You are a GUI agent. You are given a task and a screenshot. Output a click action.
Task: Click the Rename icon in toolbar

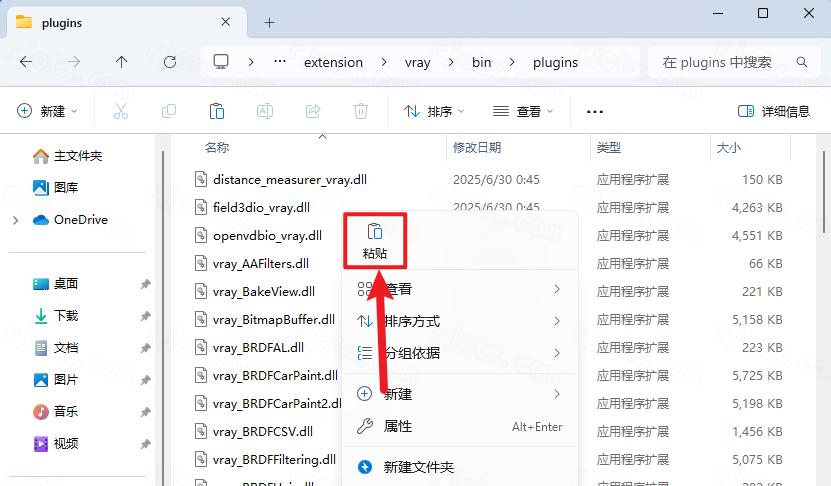pos(265,111)
